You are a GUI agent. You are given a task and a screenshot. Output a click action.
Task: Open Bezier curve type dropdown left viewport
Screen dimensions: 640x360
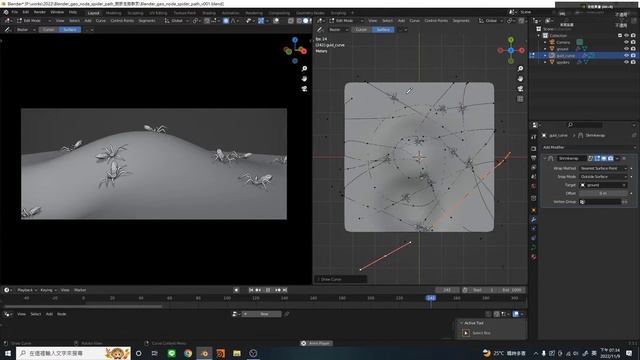[25, 29]
